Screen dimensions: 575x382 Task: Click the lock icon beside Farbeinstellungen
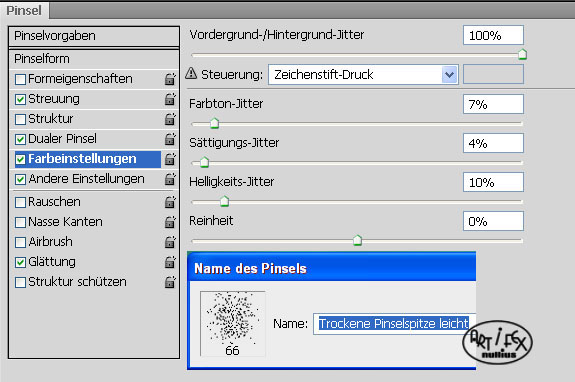pyautogui.click(x=170, y=159)
